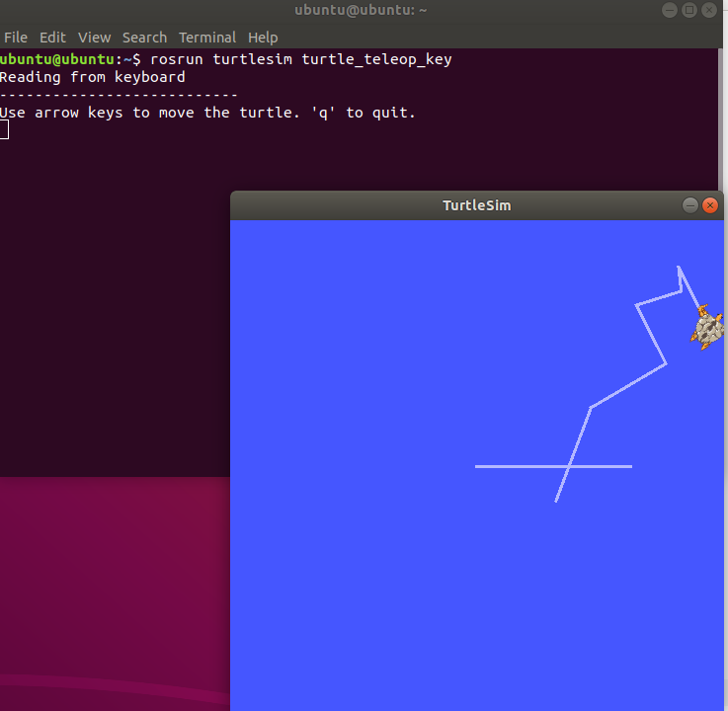Click the 'Reading from keyboard' line

(93, 77)
